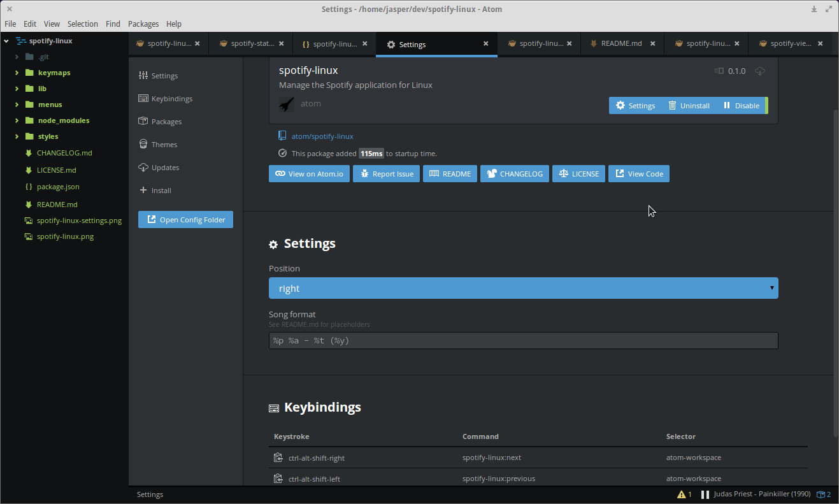This screenshot has width=839, height=504.
Task: Click the window download arrow icon
Action: [814, 9]
